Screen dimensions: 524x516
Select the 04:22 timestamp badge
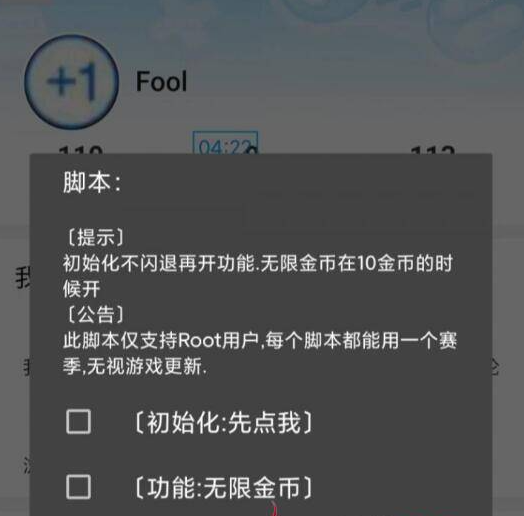225,143
